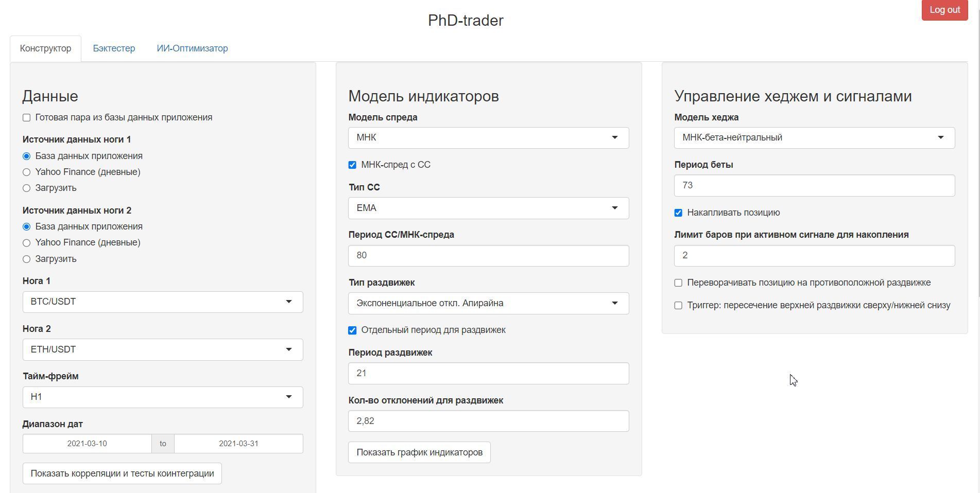
Task: Enable Готовая пара из базы данных checkbox
Action: [x=27, y=118]
